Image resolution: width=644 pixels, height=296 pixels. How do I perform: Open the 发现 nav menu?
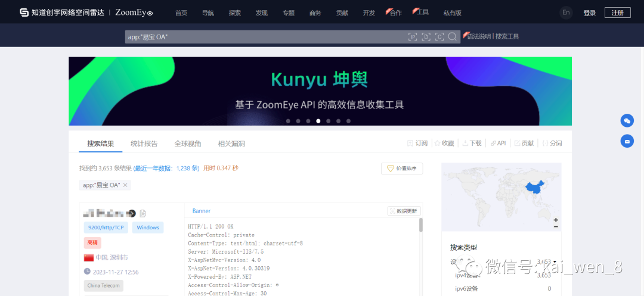pos(262,13)
